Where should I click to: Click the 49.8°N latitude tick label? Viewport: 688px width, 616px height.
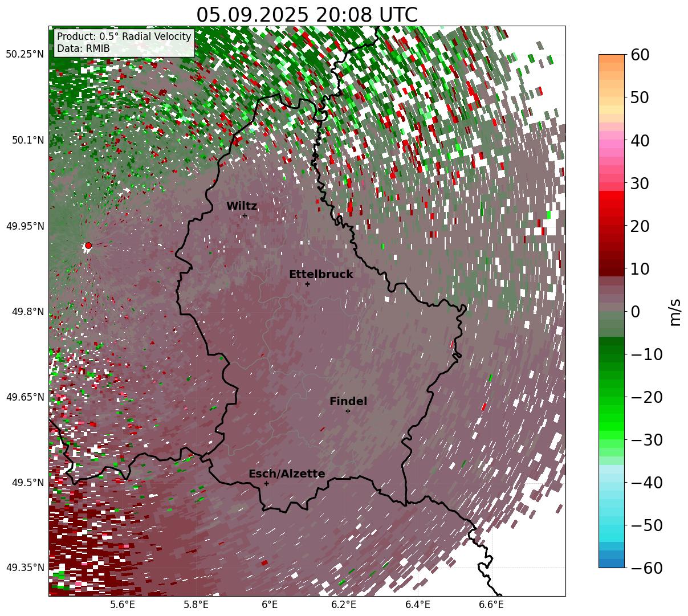coord(28,312)
